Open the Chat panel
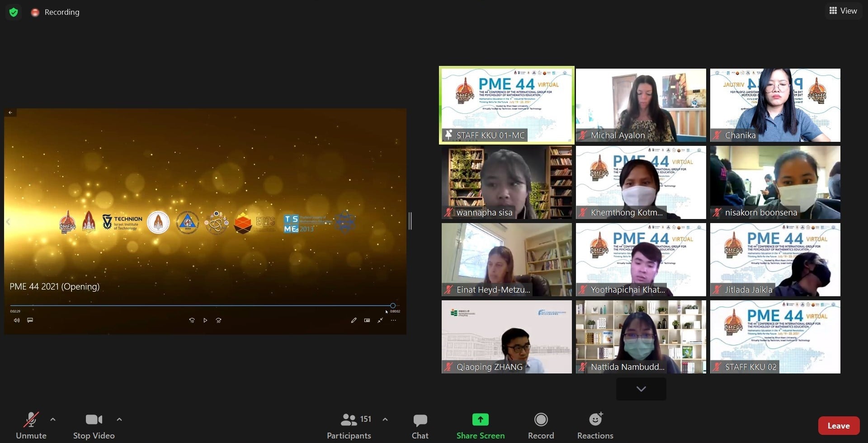The height and width of the screenshot is (443, 868). click(420, 425)
